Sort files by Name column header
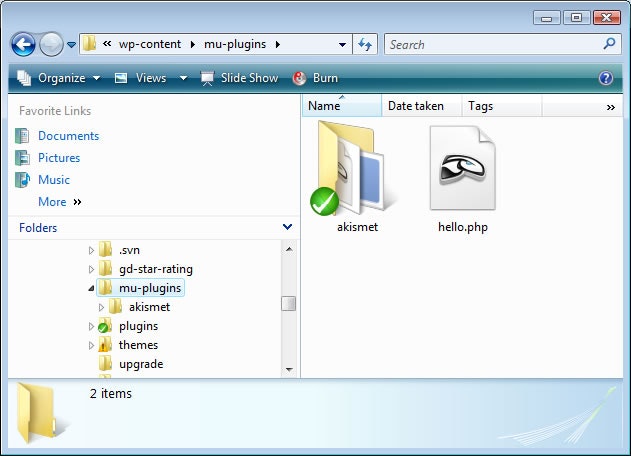Viewport: 631px width, 456px height. pos(340,106)
